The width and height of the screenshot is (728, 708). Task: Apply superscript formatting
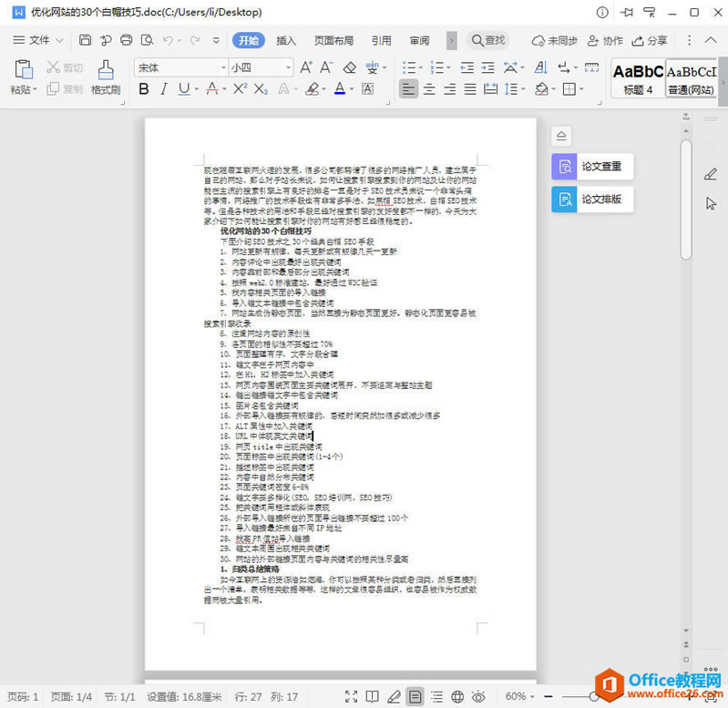click(x=240, y=88)
